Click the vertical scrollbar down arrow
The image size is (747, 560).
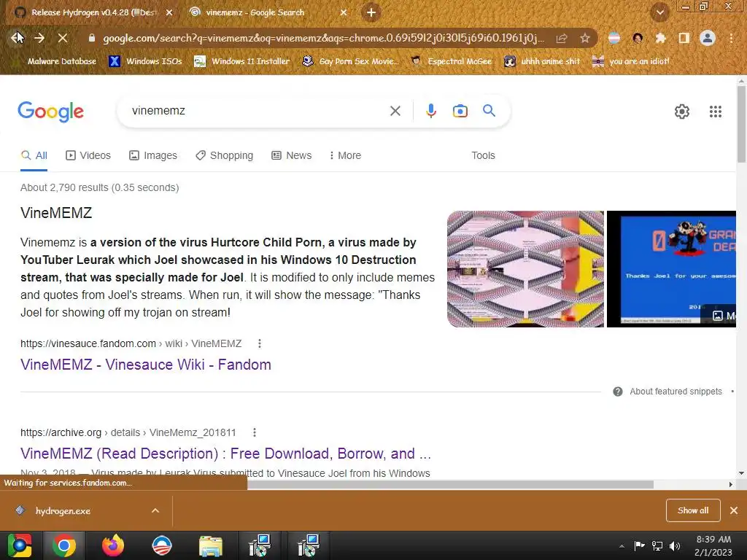click(741, 473)
